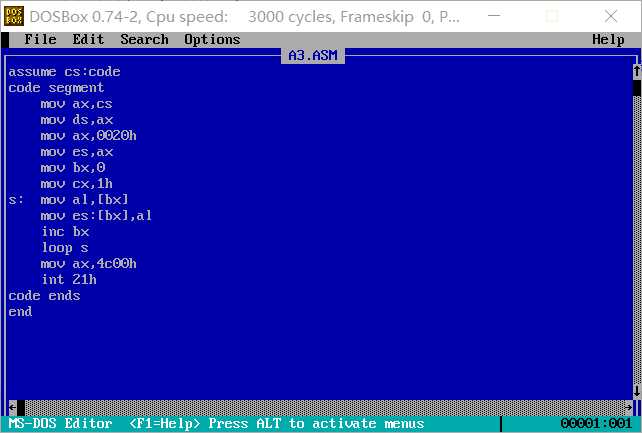Click the vertical scrollbar down arrow

[637, 391]
